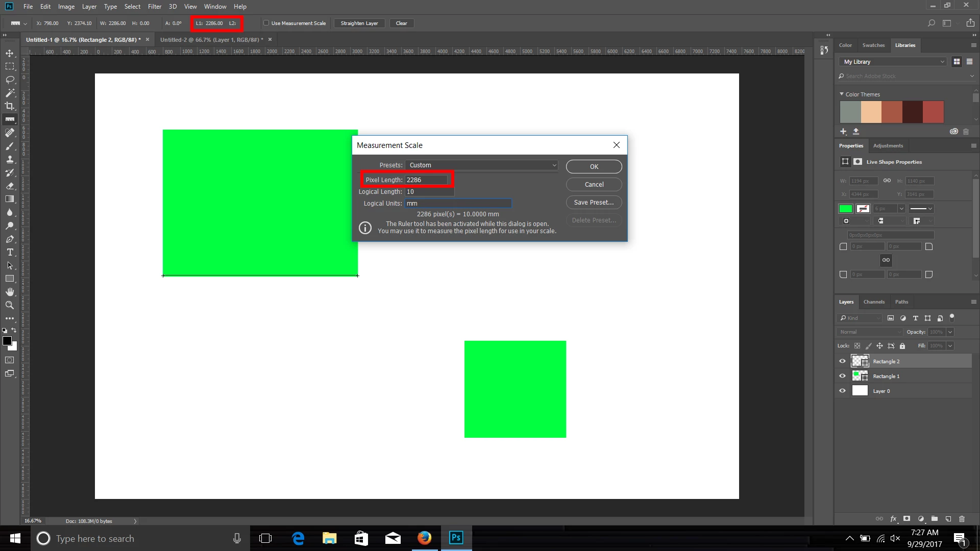Switch to the Channels tab
This screenshot has height=551, width=980.
click(874, 302)
